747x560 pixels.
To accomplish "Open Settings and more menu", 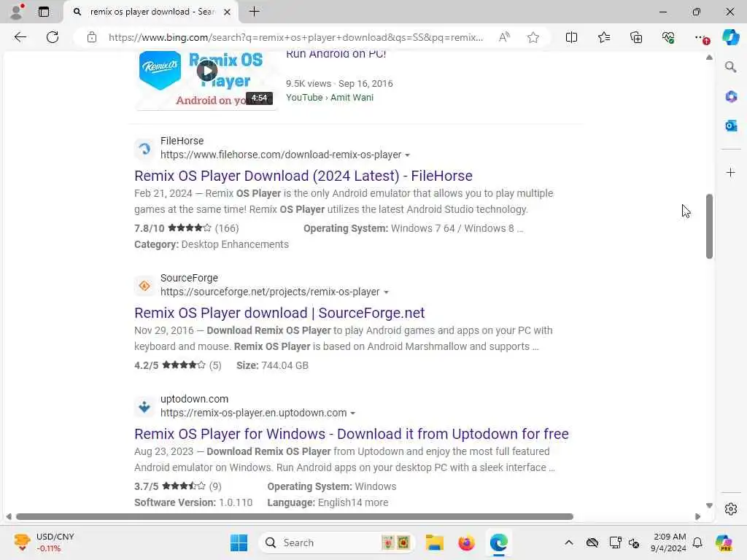I will (x=701, y=38).
